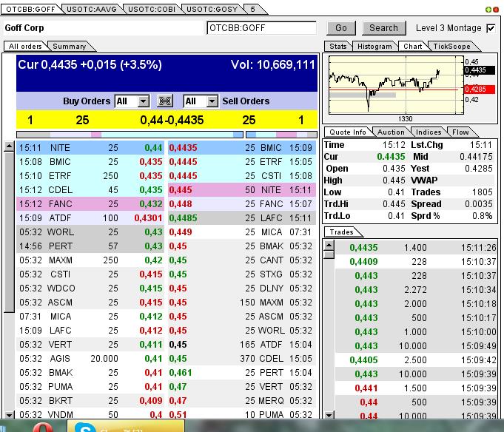Image resolution: width=504 pixels, height=432 pixels.
Task: Click the black 0,4435 chart price marker
Action: pos(480,70)
